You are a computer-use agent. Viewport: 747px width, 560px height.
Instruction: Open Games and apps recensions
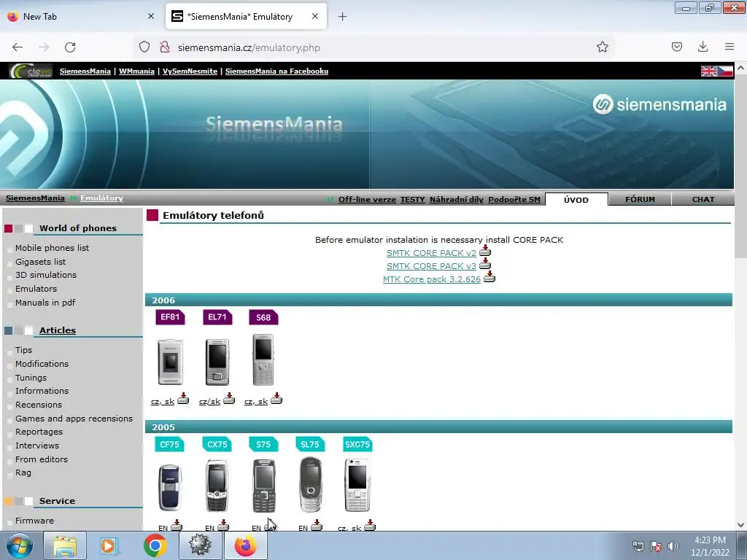74,418
